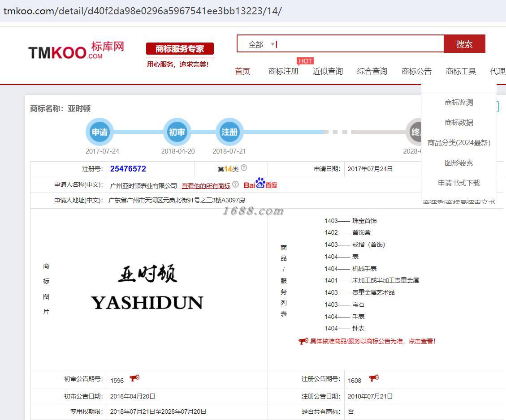Click exclusive period 2018年07月21日至2028年07月20日
This screenshot has height=420, width=506.
coord(158,411)
